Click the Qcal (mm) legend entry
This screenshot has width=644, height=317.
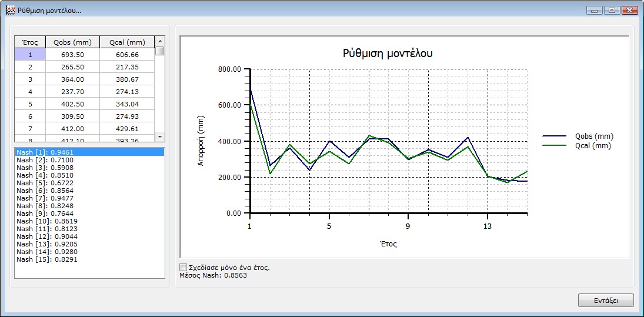click(x=594, y=146)
